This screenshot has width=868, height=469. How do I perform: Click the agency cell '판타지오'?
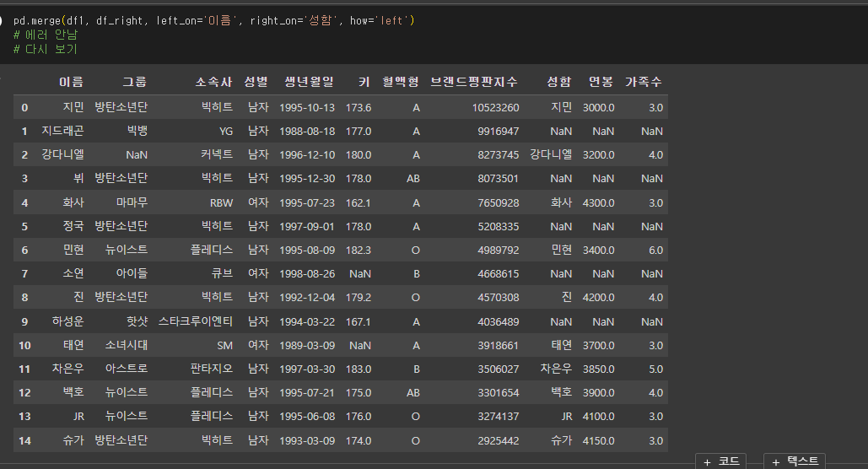point(212,369)
